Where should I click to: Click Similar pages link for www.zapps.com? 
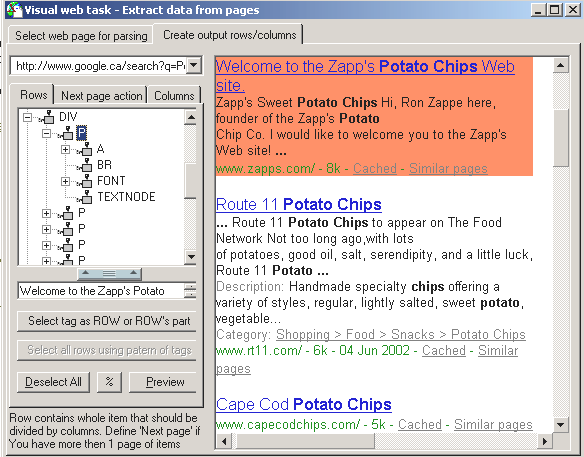coord(448,168)
